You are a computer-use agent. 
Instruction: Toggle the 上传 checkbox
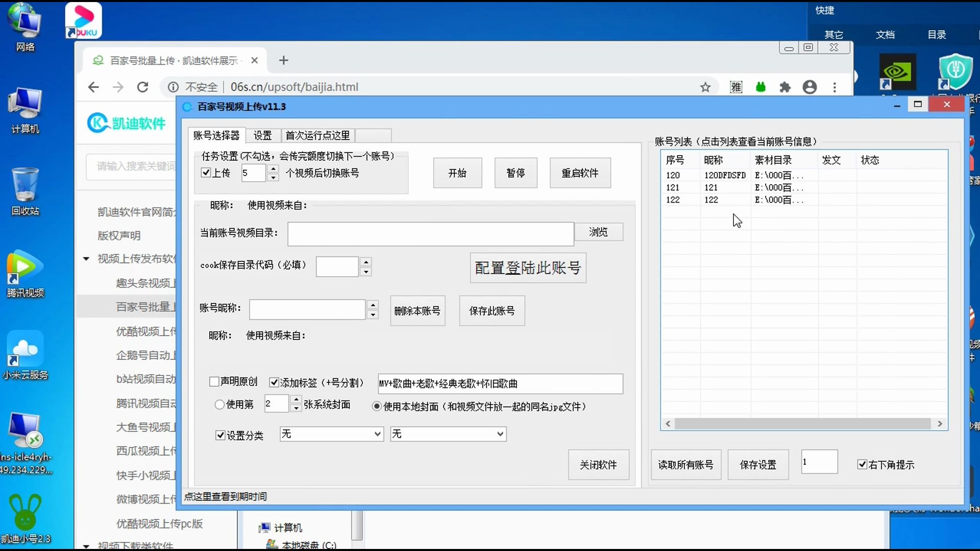[x=206, y=172]
